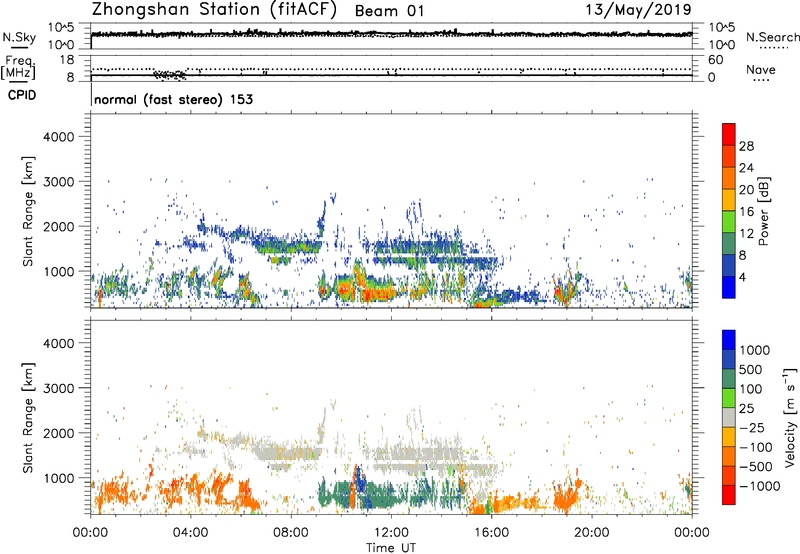The height and width of the screenshot is (554, 800).
Task: Click the '60' Nave axis tick label
Action: [715, 60]
